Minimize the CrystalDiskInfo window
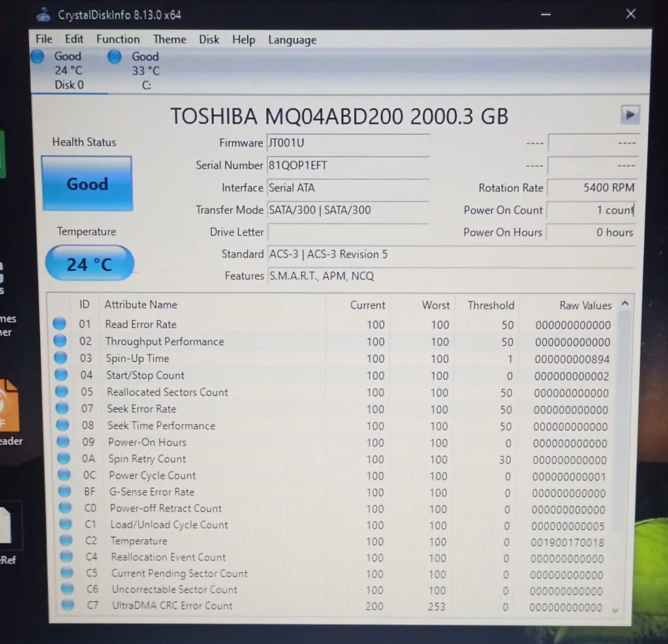 [x=545, y=14]
